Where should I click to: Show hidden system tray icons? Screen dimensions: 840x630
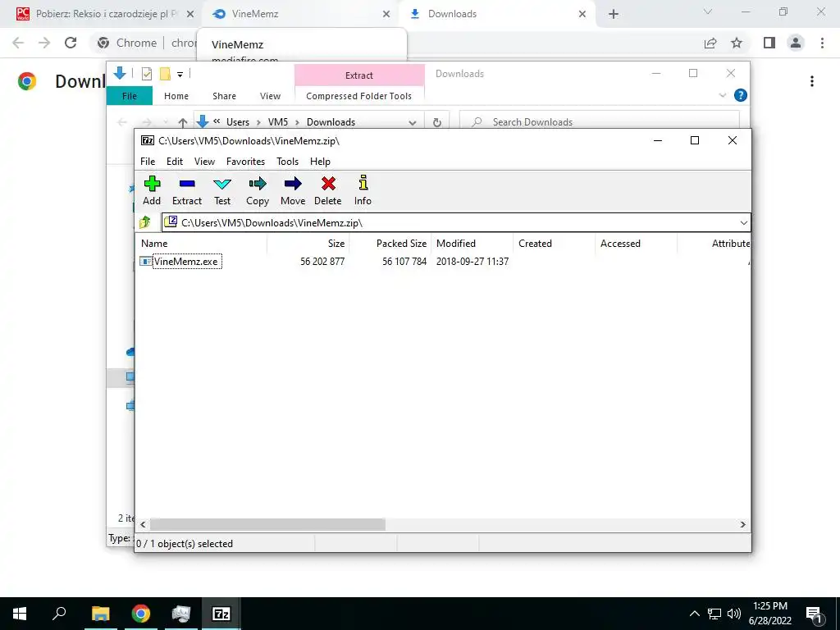point(694,614)
